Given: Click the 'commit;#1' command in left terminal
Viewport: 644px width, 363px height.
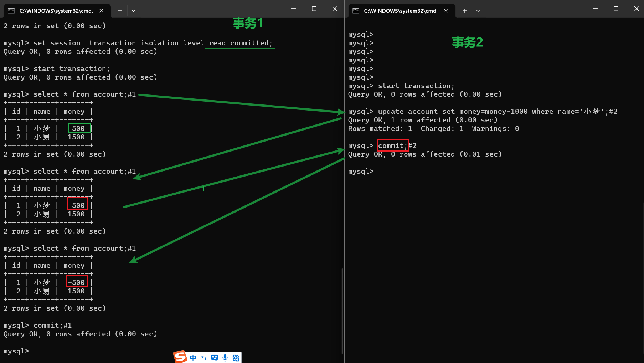Looking at the screenshot, I should 52,326.
